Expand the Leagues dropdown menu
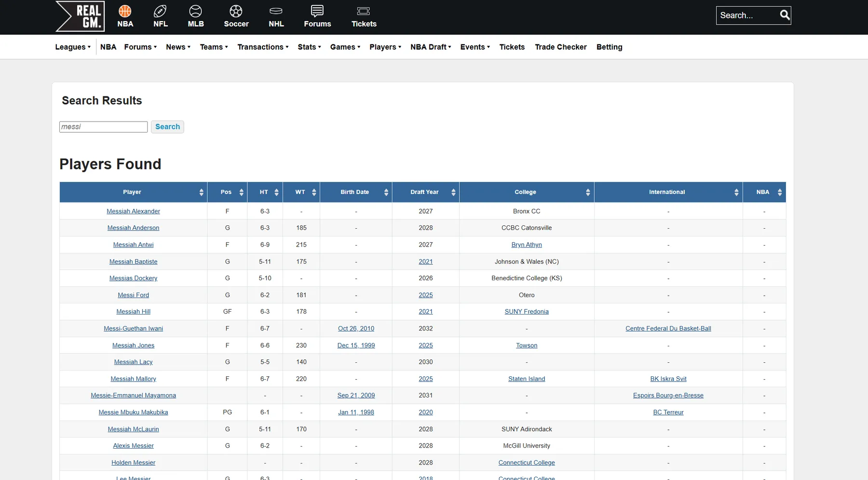Image resolution: width=868 pixels, height=480 pixels. [x=73, y=47]
